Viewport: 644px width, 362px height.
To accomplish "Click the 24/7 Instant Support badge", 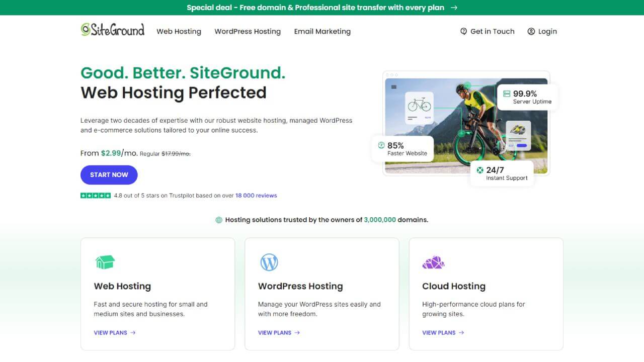I will [x=502, y=173].
